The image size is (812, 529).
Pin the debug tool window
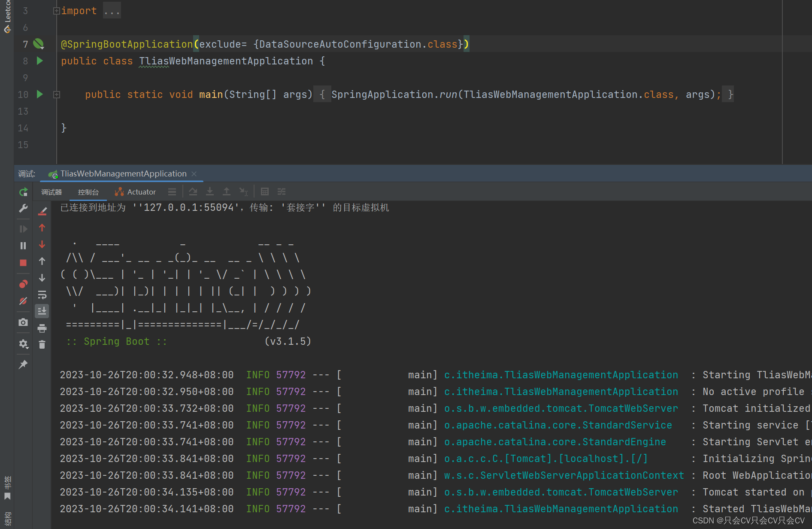pos(23,364)
